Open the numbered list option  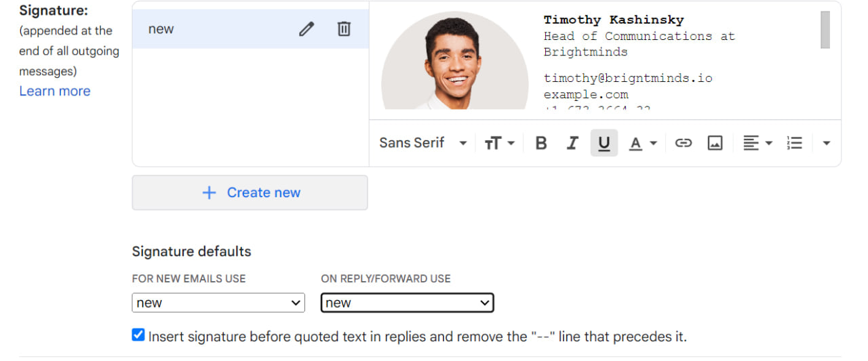[x=794, y=143]
